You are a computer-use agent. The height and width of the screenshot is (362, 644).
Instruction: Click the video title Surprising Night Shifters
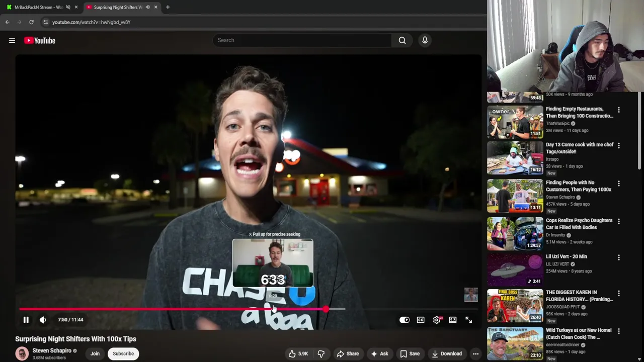pos(75,339)
